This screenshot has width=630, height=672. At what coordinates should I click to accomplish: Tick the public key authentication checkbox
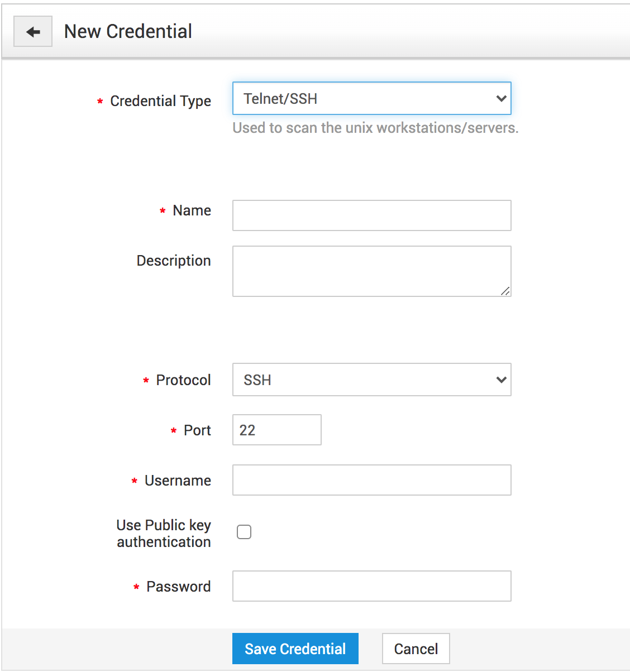(x=244, y=532)
